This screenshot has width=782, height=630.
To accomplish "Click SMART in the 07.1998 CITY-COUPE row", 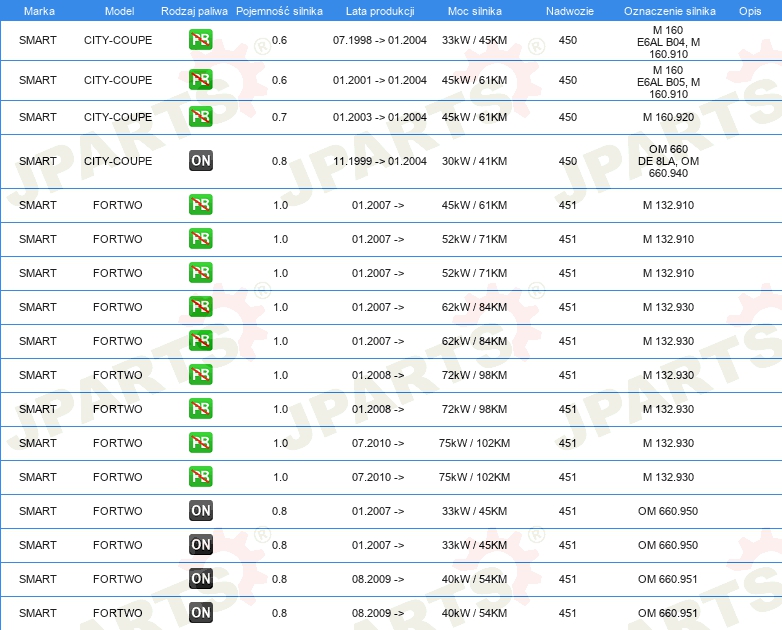I will point(37,40).
